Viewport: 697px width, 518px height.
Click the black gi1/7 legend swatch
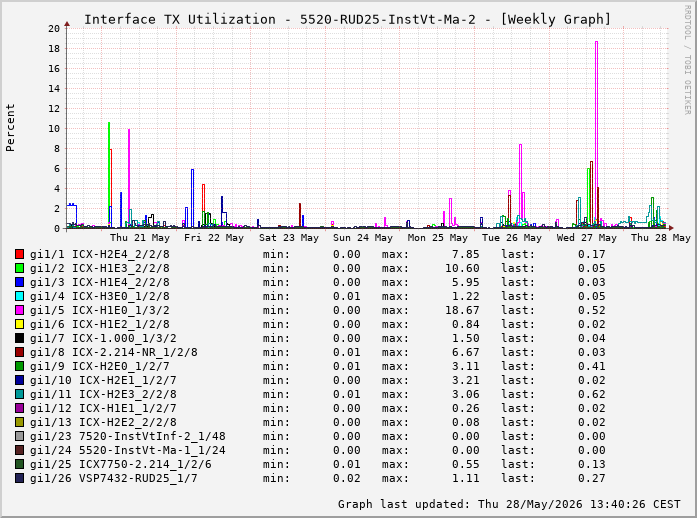tap(19, 338)
